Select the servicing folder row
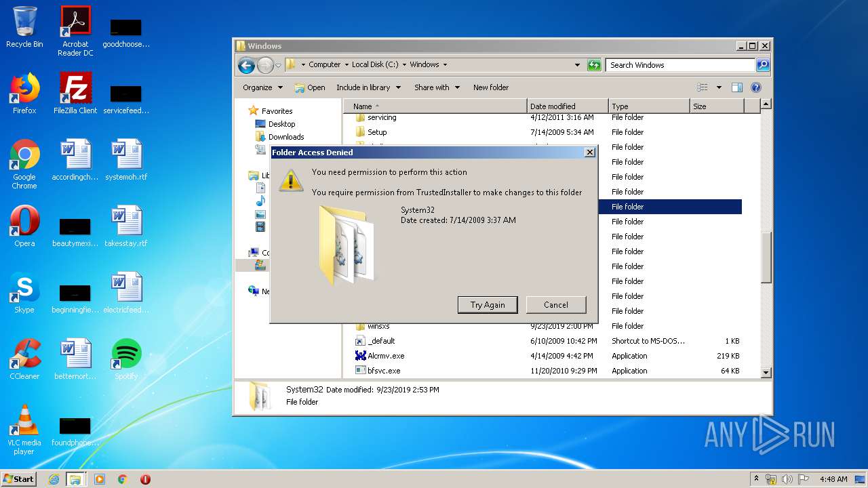 tap(548, 118)
